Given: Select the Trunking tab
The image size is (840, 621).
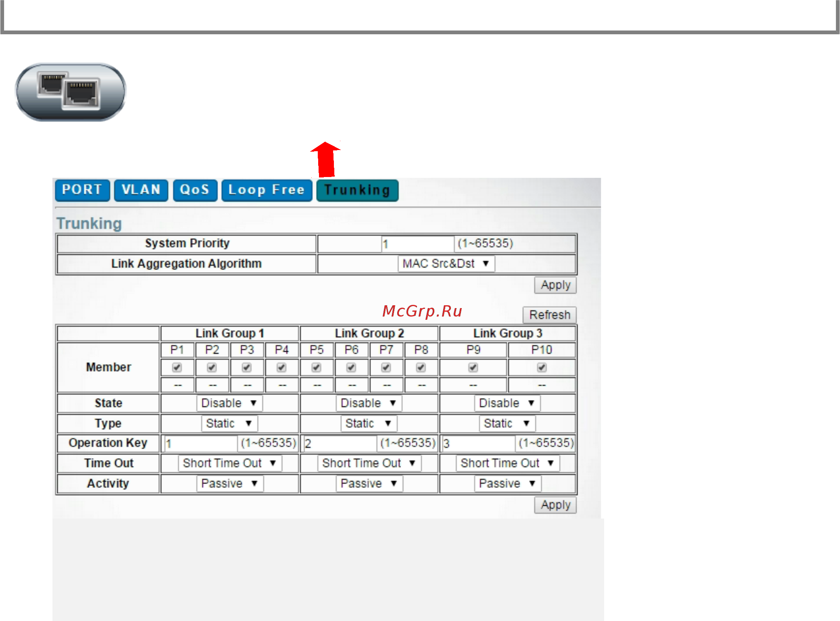Looking at the screenshot, I should click(357, 190).
